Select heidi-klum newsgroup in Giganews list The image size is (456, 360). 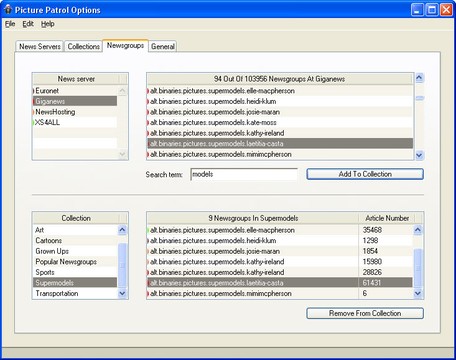pos(280,101)
